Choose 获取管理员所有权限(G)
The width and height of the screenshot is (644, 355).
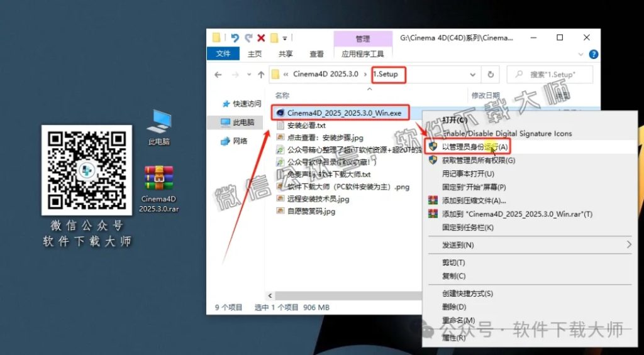[530, 160]
